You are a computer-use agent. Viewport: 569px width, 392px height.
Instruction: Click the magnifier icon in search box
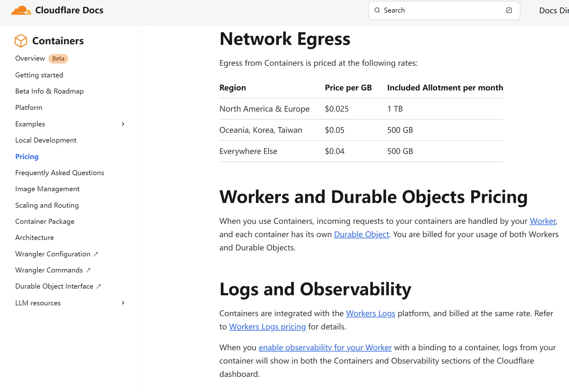(377, 10)
